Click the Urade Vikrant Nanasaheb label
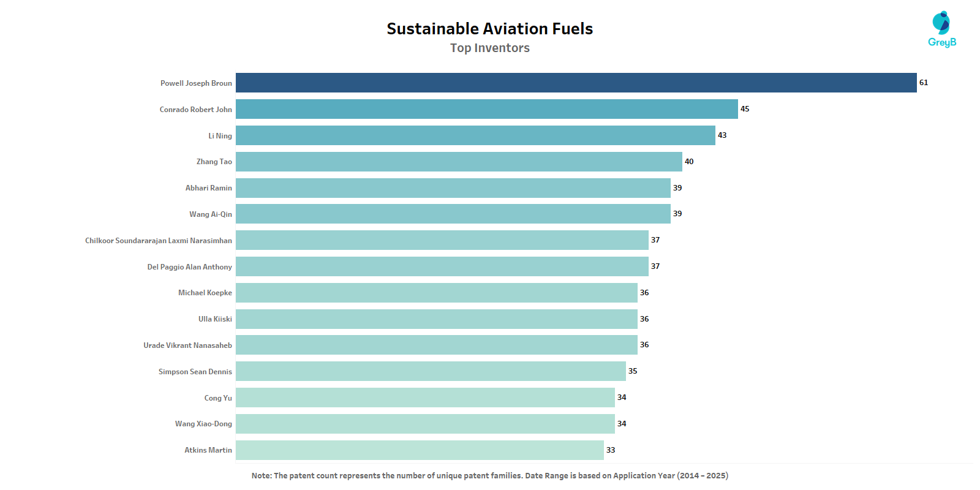 [187, 345]
